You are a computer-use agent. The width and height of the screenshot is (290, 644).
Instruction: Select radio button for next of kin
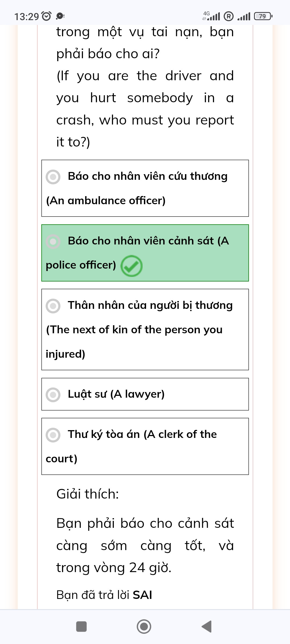click(x=53, y=306)
